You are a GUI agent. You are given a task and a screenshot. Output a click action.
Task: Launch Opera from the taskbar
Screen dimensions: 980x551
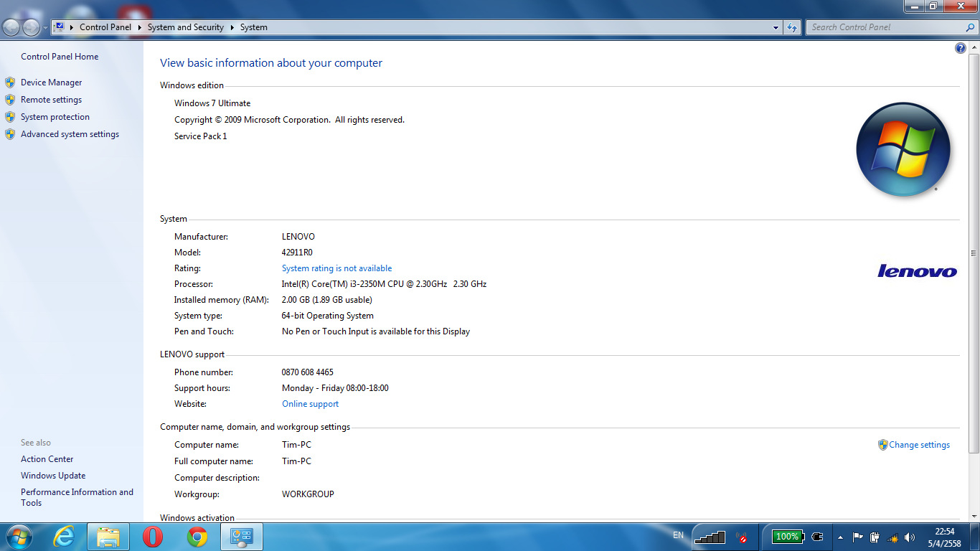coord(153,537)
